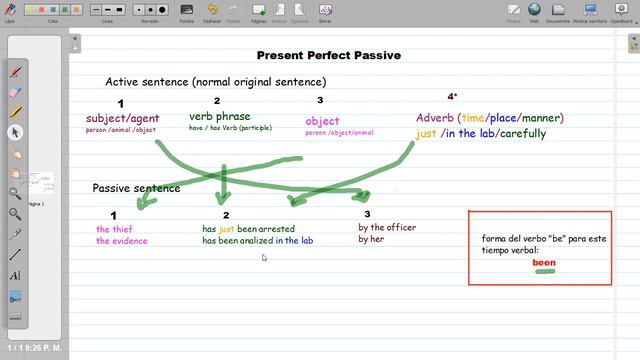Select the red pen tool

pos(16,72)
